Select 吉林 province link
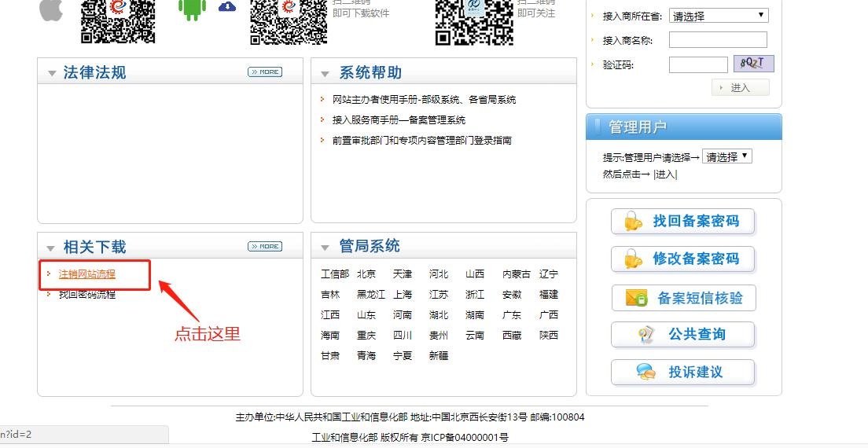Screen dimensions: 868x448 [330, 294]
